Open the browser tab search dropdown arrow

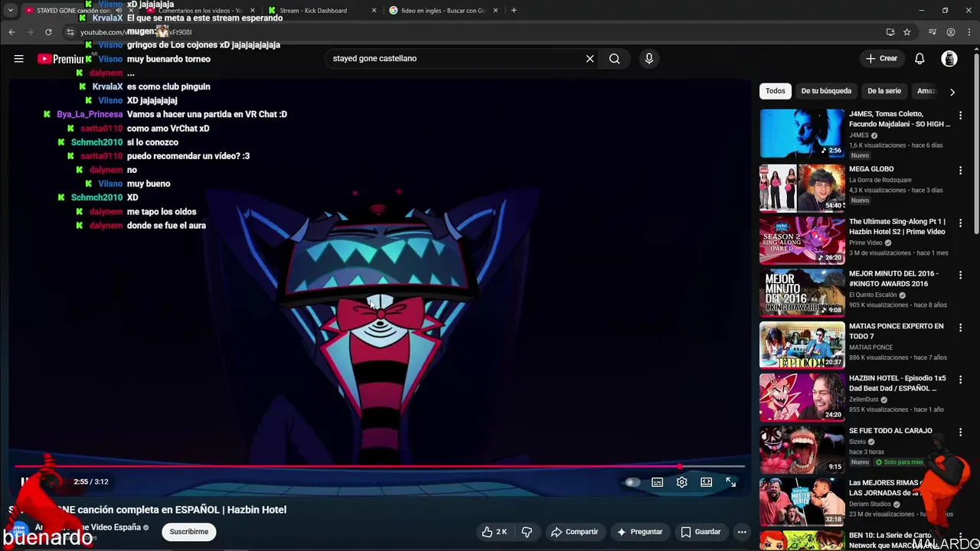pos(10,11)
